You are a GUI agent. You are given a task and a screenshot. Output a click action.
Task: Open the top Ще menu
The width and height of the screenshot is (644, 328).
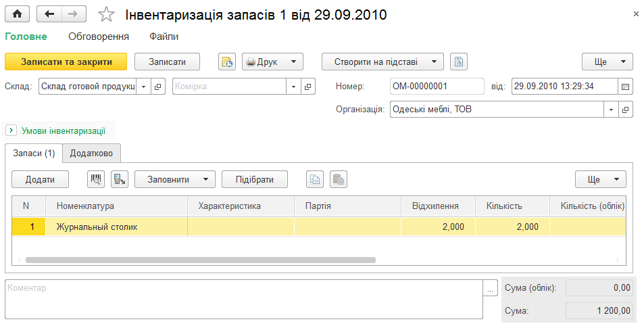click(x=608, y=62)
